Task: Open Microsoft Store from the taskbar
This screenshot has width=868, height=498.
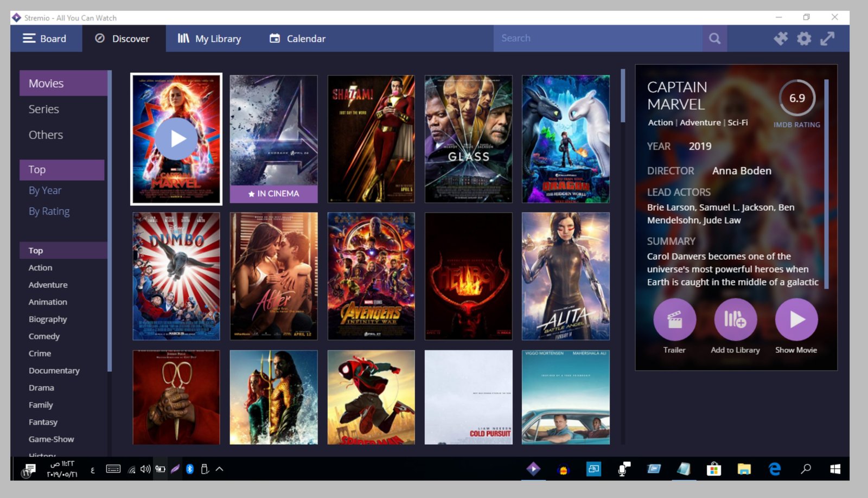Action: (x=713, y=469)
